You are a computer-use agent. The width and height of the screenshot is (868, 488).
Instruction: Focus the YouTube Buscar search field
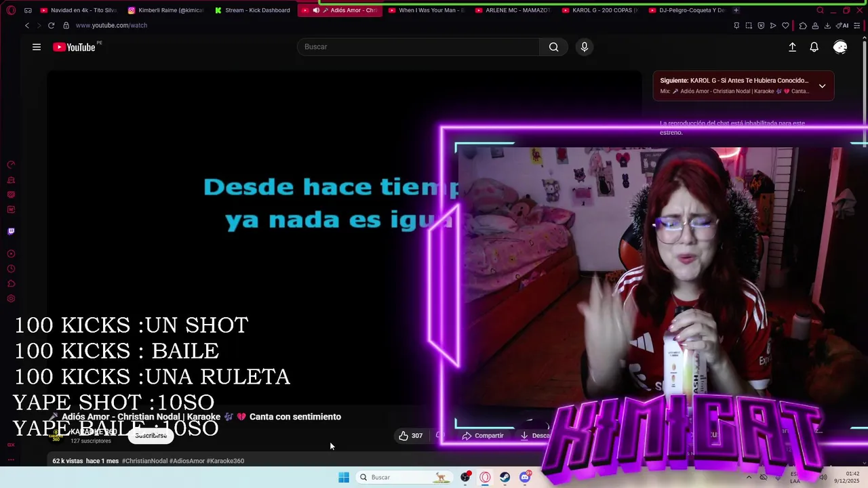[x=418, y=47]
